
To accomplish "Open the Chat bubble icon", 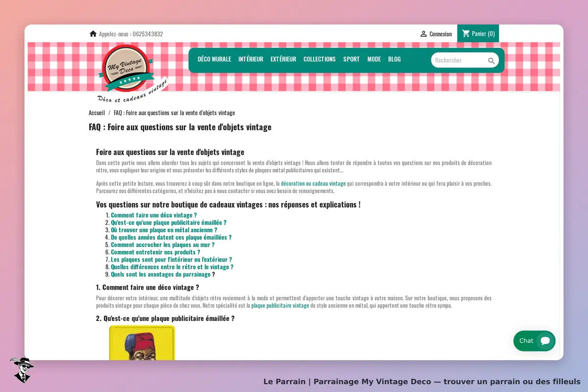I will pyautogui.click(x=545, y=341).
